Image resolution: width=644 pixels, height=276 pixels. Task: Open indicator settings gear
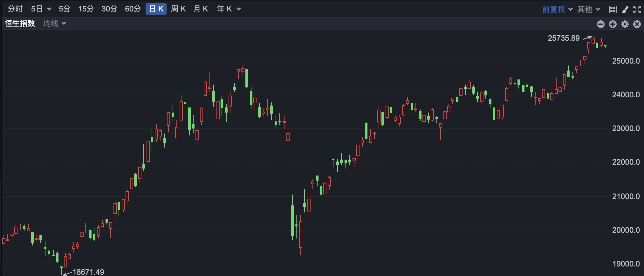pyautogui.click(x=625, y=24)
